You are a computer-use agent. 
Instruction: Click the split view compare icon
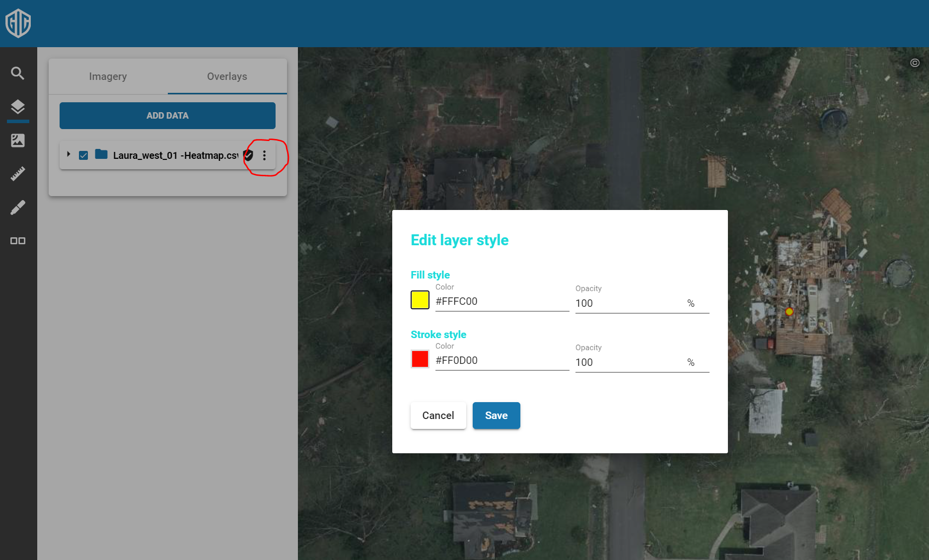pyautogui.click(x=18, y=241)
